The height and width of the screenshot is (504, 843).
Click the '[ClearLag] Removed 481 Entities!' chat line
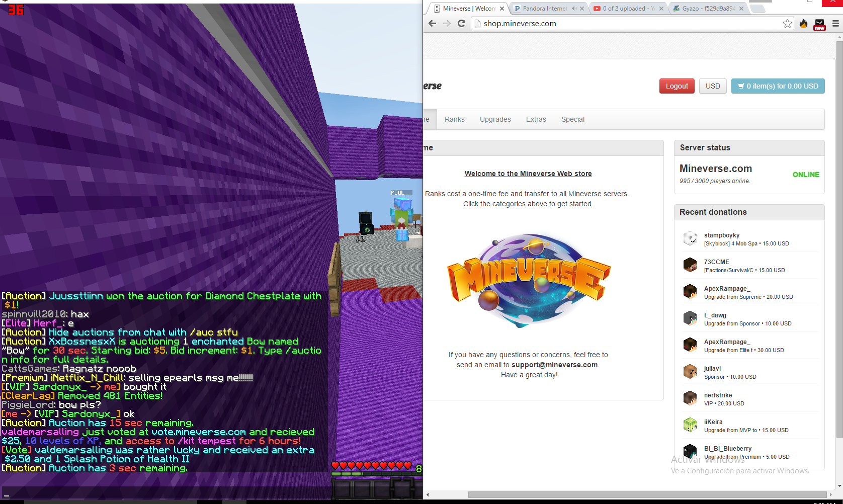pos(82,396)
